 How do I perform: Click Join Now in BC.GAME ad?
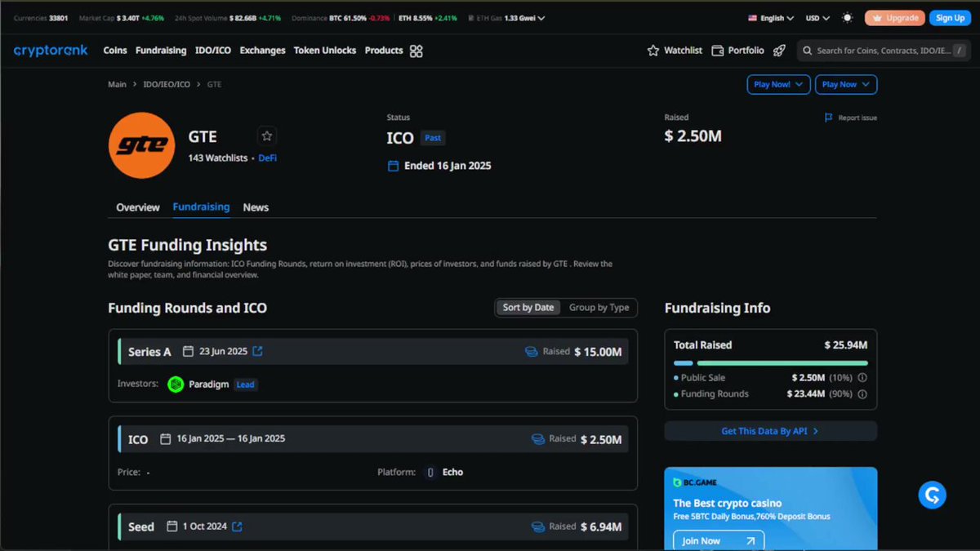718,540
